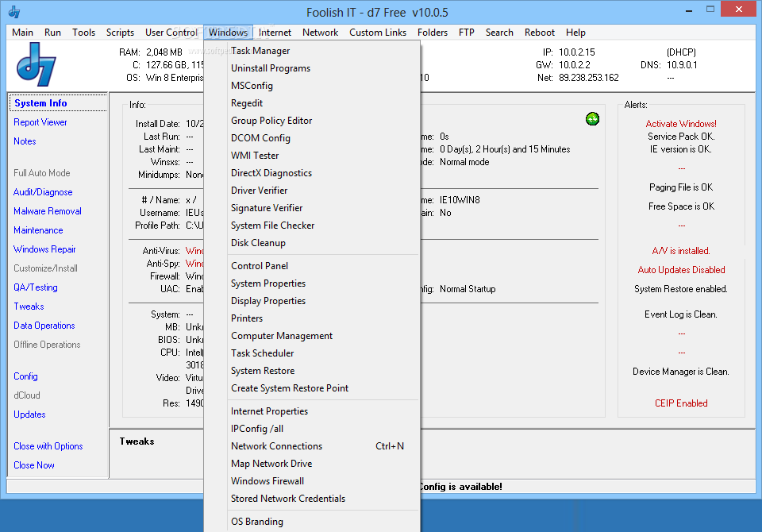Open the Custom Links menu
Image resolution: width=762 pixels, height=532 pixels.
[378, 33]
